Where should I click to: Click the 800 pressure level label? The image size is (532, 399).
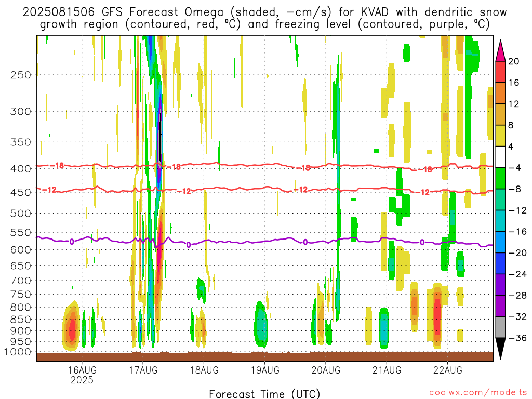[21, 308]
